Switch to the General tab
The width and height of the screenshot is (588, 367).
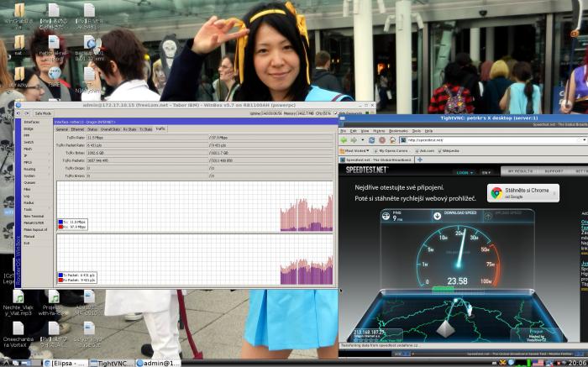point(62,129)
